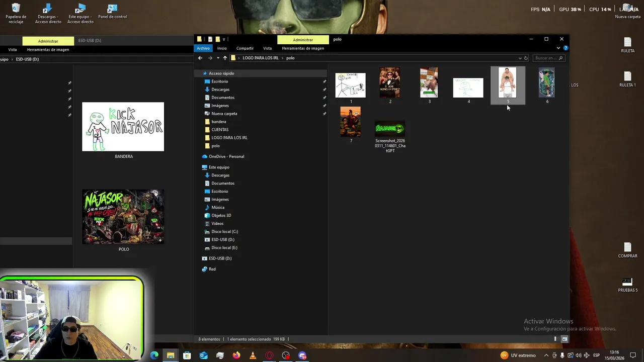The height and width of the screenshot is (362, 644).
Task: Launch Microsoft Edge from taskbar
Action: tap(154, 355)
